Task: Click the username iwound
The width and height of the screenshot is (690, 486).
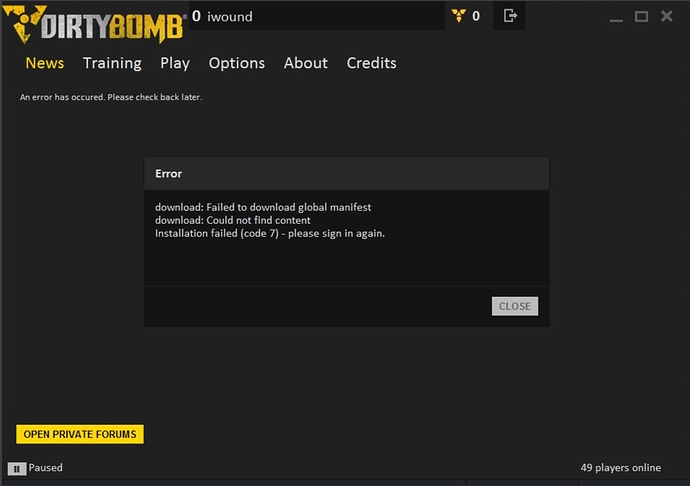Action: pos(228,16)
